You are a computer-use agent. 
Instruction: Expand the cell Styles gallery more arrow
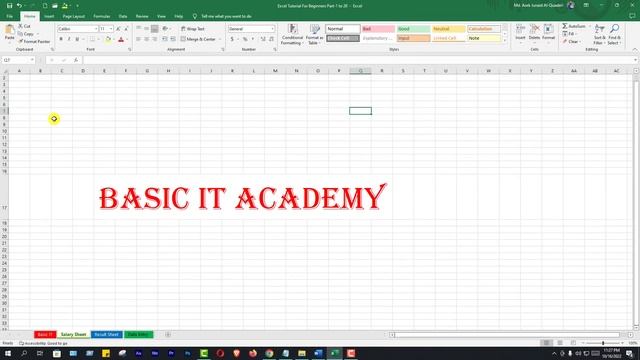[x=505, y=40]
